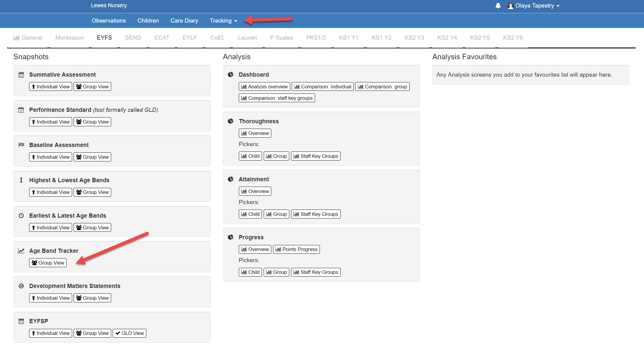Open Age Band Tracker Group View
This screenshot has height=349, width=644.
point(48,263)
